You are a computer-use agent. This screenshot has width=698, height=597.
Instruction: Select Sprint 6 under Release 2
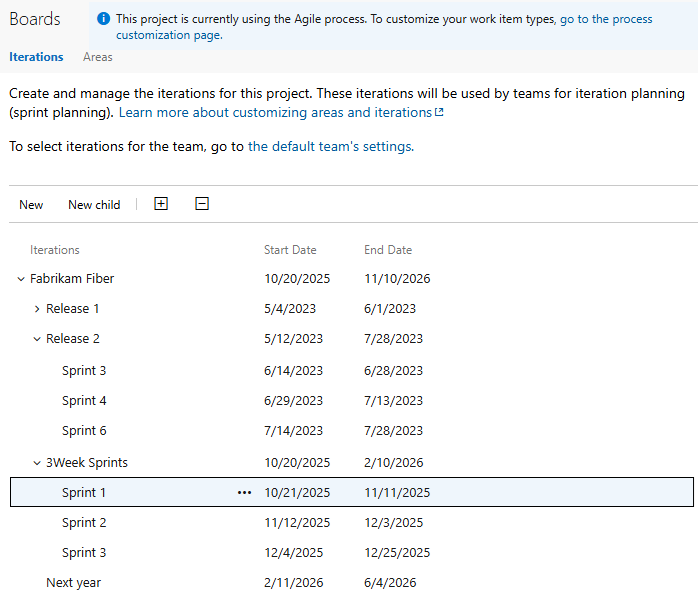pos(84,431)
